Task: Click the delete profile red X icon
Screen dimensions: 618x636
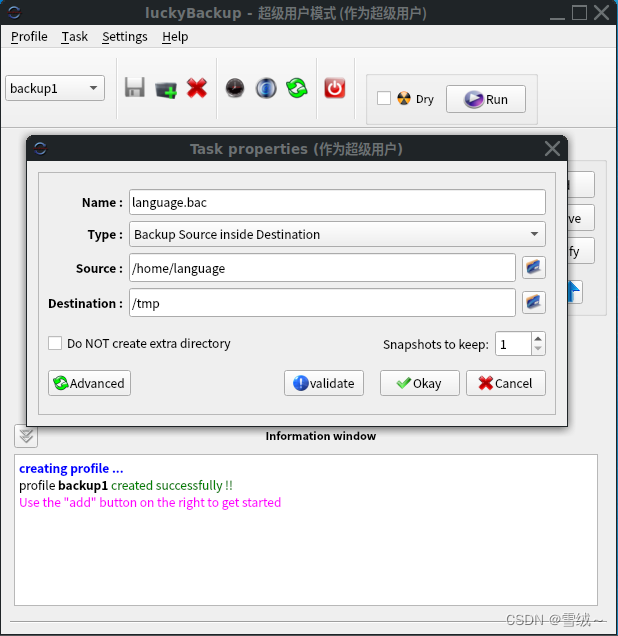Action: (197, 88)
